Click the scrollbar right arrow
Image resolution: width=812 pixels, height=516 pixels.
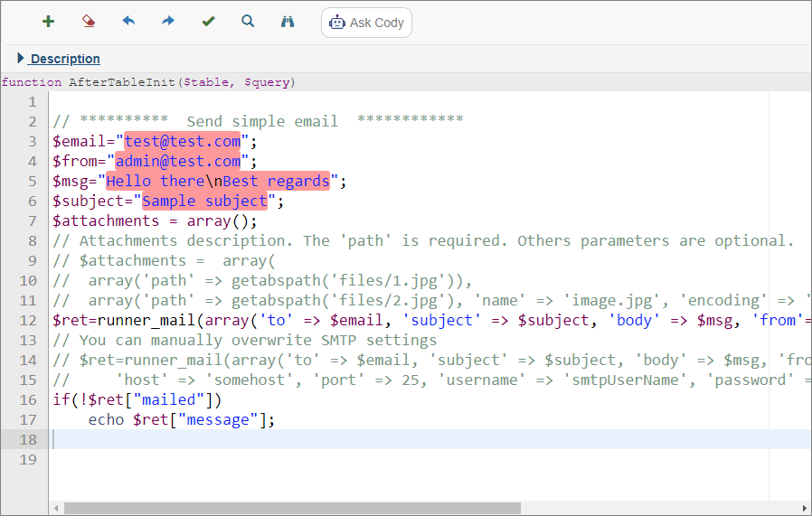(804, 508)
